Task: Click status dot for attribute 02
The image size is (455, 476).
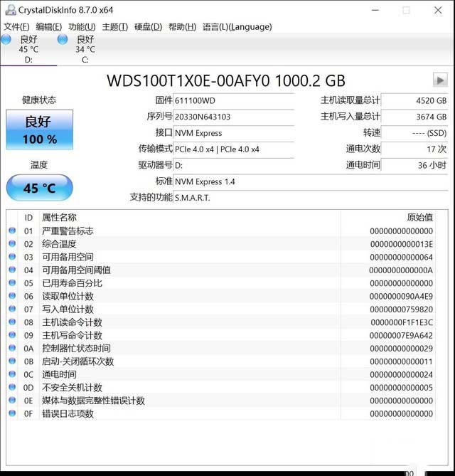Action: click(x=12, y=244)
